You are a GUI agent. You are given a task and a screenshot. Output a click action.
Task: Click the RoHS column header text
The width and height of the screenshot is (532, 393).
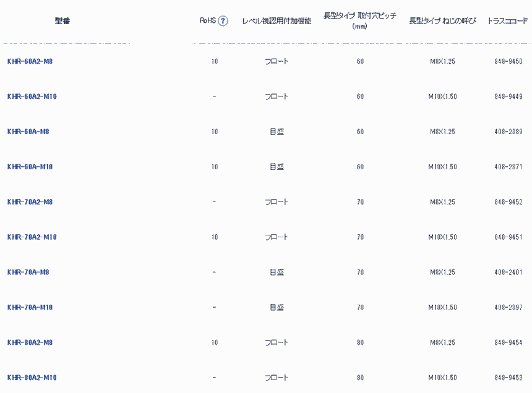pos(207,21)
